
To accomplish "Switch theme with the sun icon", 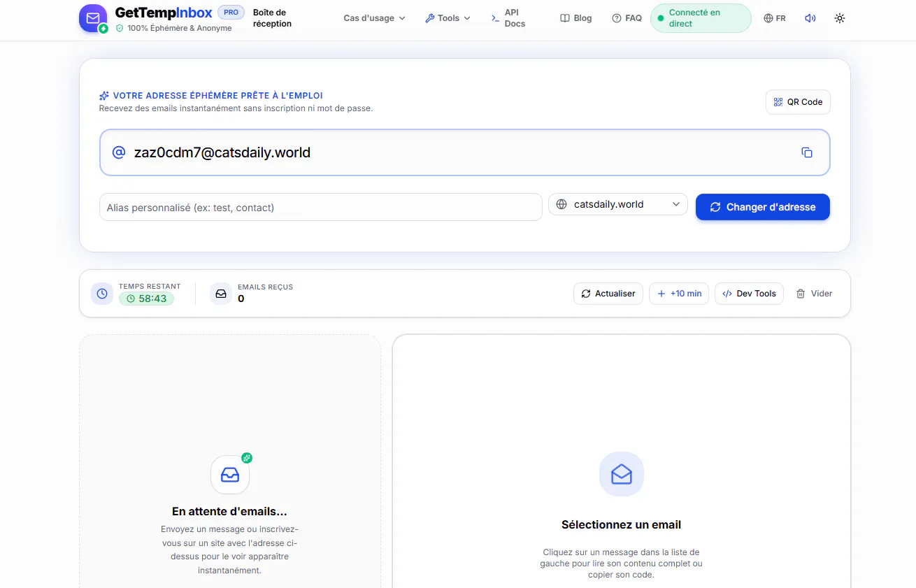I will point(840,18).
